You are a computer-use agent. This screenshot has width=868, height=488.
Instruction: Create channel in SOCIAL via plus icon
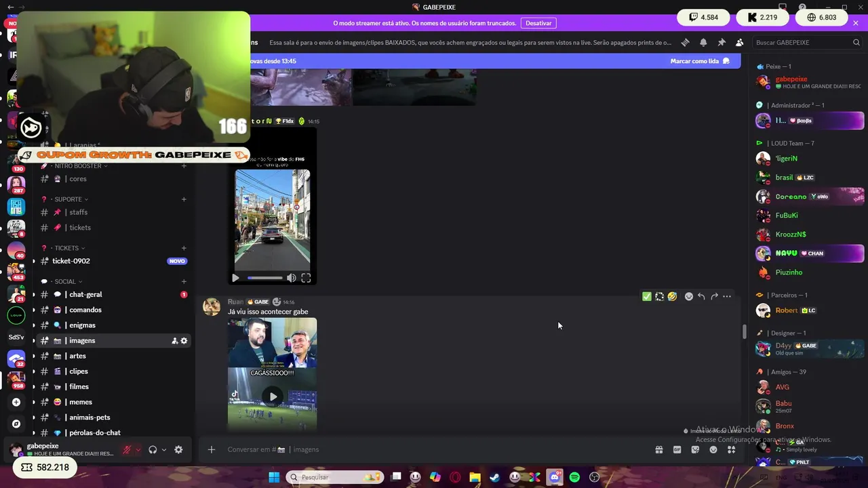(184, 281)
